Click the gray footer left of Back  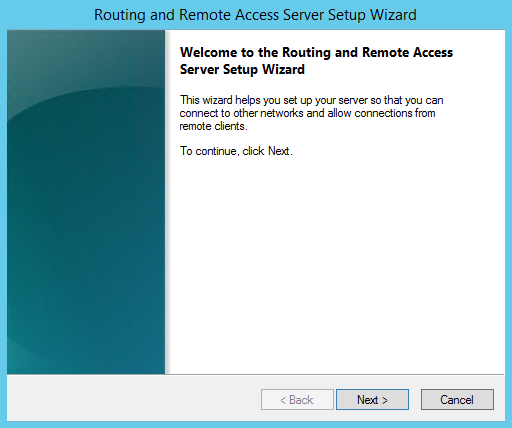133,398
